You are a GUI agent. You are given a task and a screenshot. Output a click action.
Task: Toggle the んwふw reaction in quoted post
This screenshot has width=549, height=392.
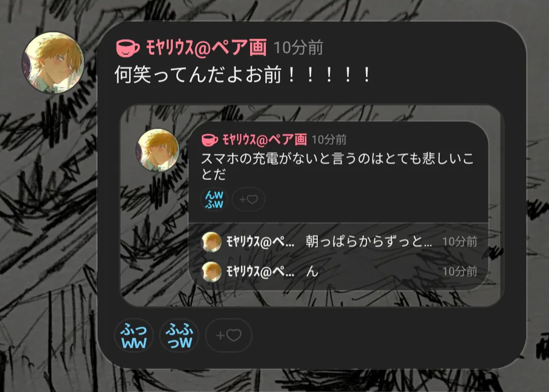(x=215, y=199)
